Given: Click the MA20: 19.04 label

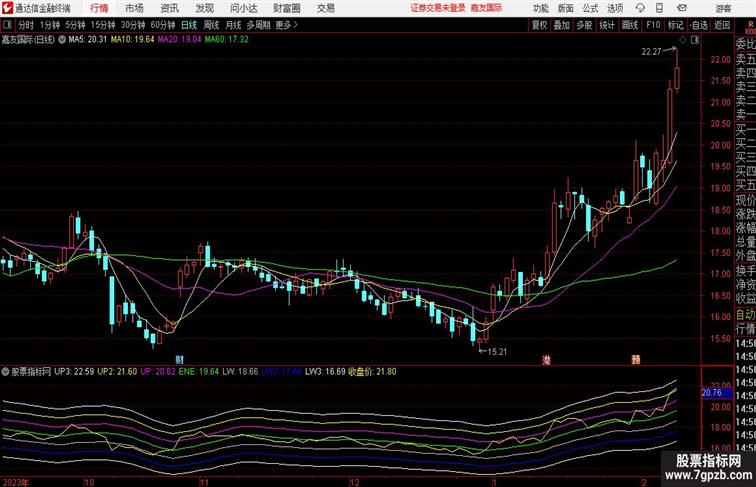Looking at the screenshot, I should click(x=179, y=40).
